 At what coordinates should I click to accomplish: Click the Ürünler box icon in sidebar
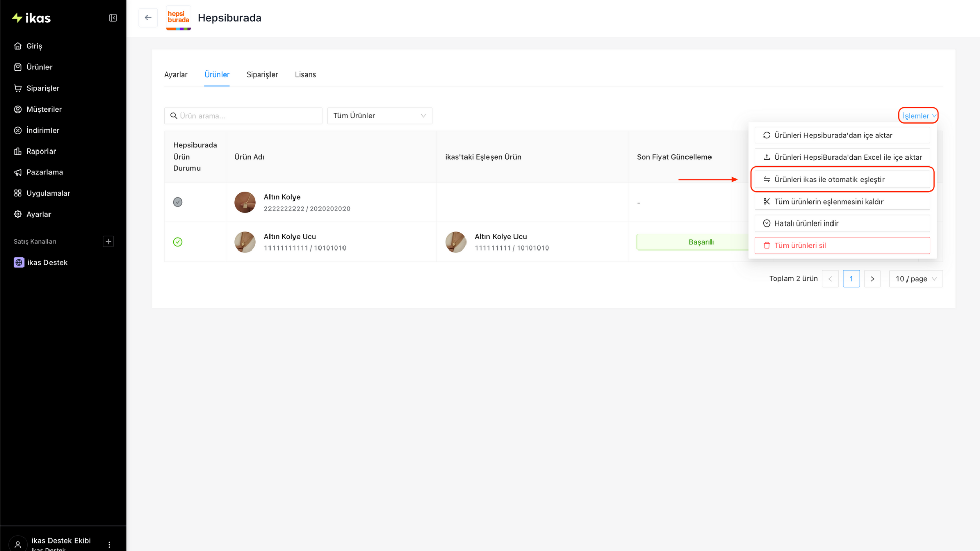[18, 67]
